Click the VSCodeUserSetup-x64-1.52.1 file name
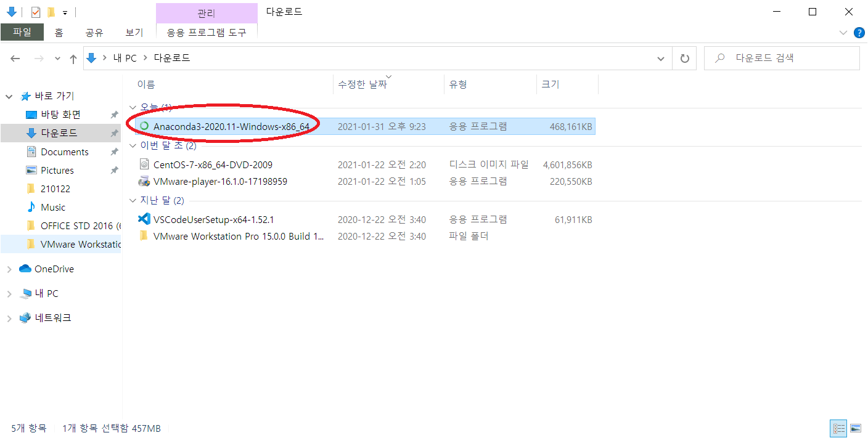This screenshot has height=438, width=868. click(213, 219)
